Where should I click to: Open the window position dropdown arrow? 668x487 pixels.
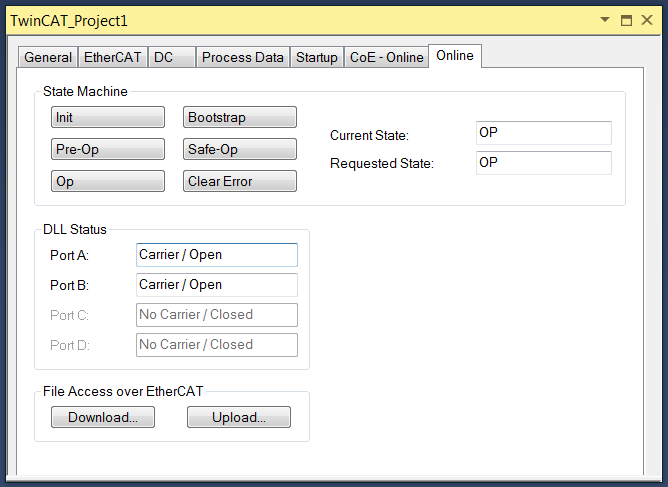[605, 20]
